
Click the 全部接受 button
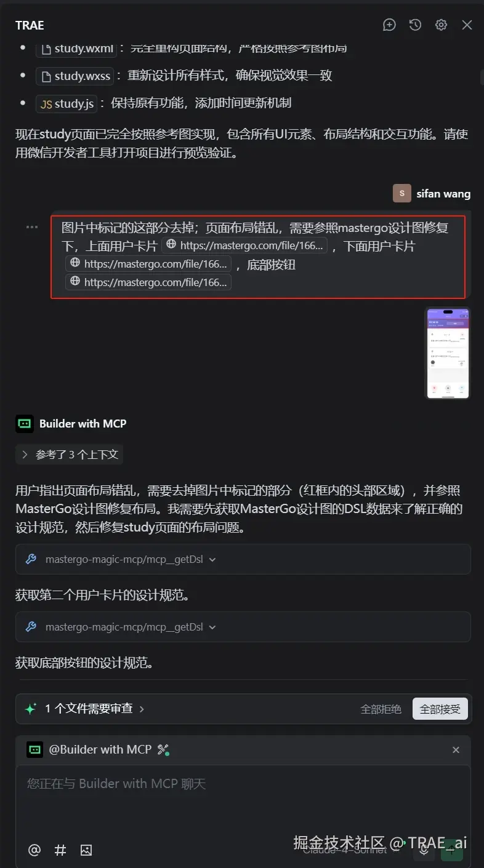click(440, 709)
